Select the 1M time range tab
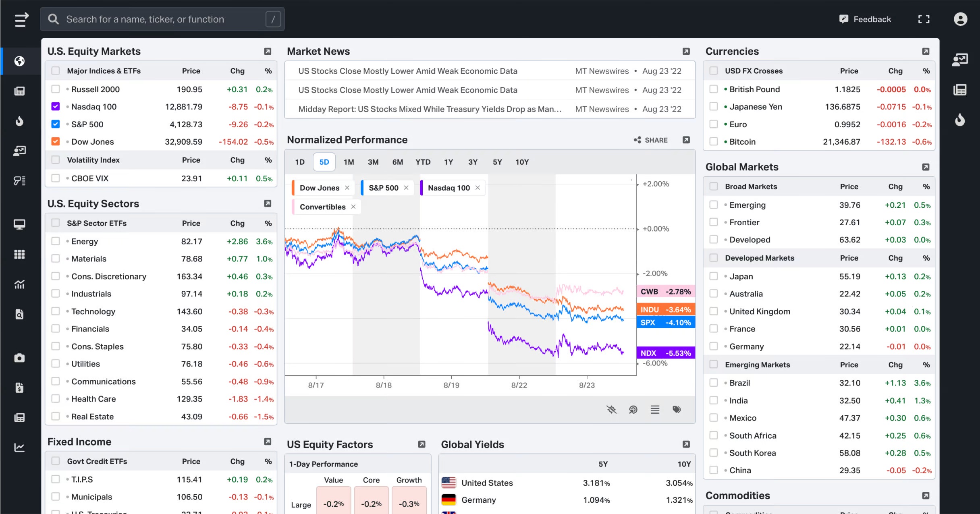 [349, 162]
